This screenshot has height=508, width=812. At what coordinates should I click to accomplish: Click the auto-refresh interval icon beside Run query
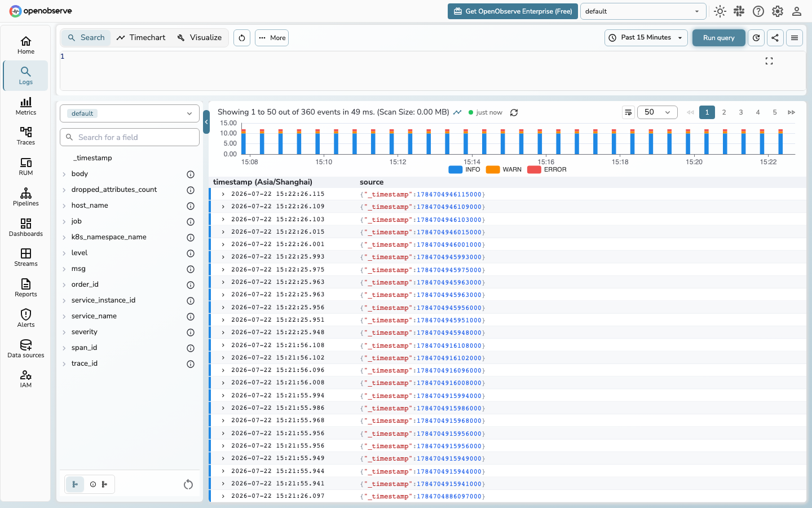[x=756, y=38]
